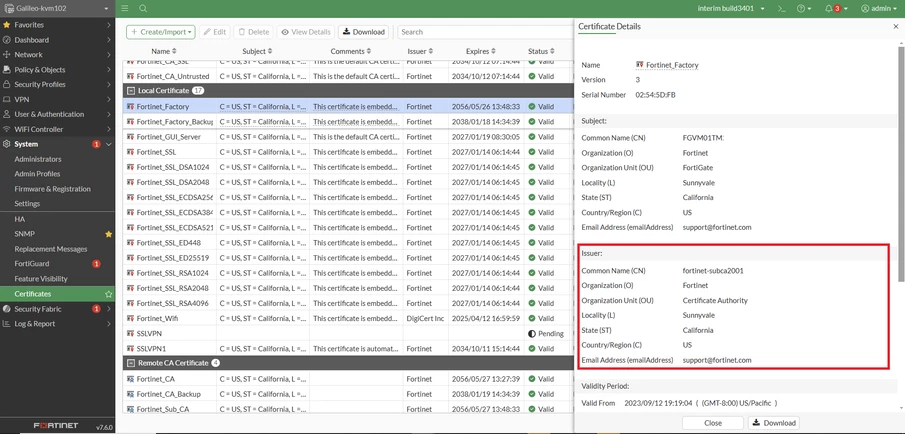Expand the WiFi Controller menu
Image resolution: width=905 pixels, height=434 pixels.
(57, 129)
